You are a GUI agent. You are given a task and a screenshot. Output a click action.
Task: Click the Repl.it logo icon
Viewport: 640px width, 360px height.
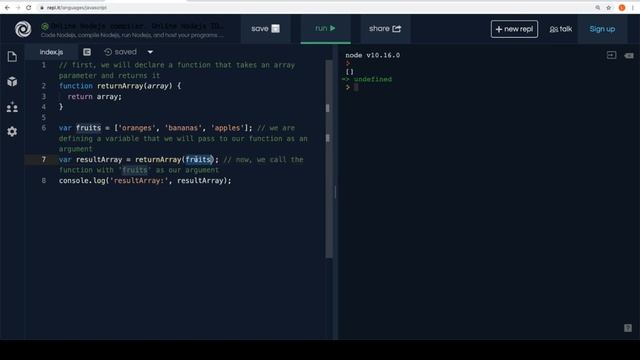pyautogui.click(x=23, y=29)
